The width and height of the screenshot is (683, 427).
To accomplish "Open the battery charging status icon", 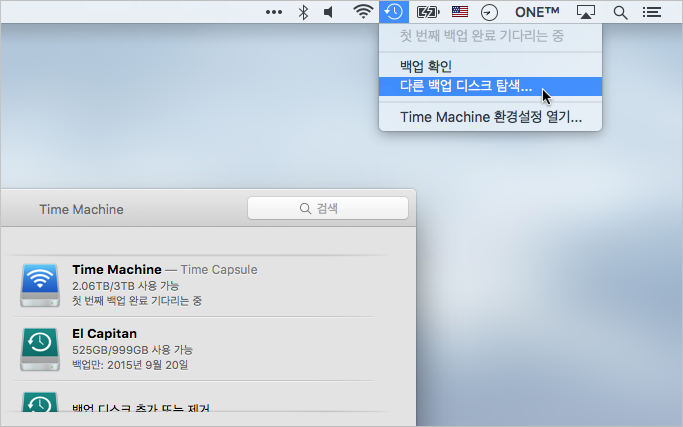I will click(428, 12).
